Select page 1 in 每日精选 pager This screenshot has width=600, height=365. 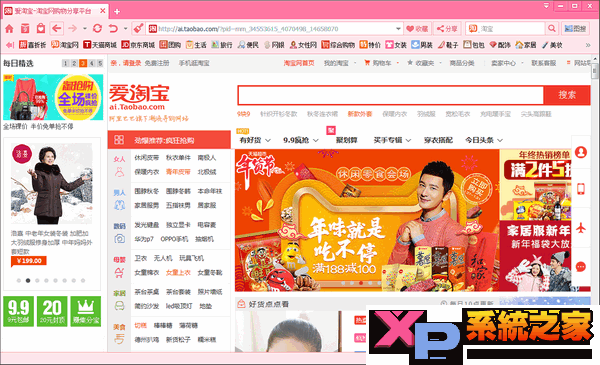(65, 64)
